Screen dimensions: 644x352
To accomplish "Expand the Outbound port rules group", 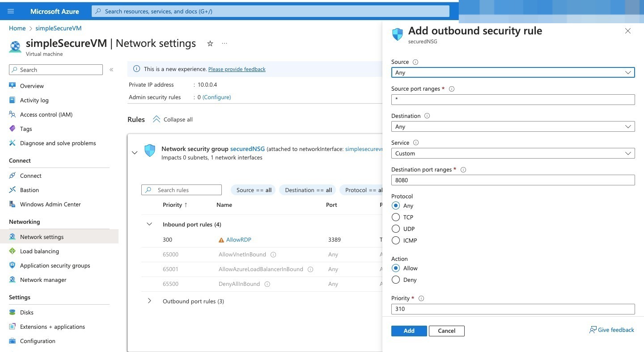I will click(x=149, y=301).
